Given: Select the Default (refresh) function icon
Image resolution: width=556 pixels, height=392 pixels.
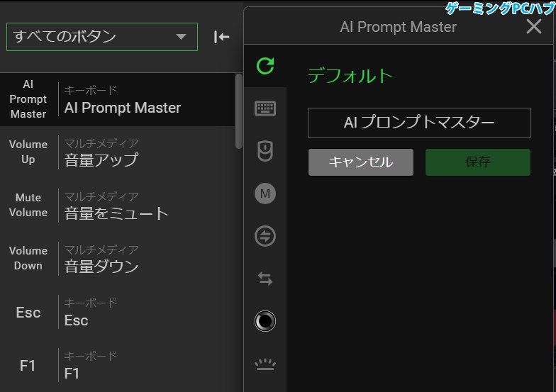Looking at the screenshot, I should coord(265,67).
